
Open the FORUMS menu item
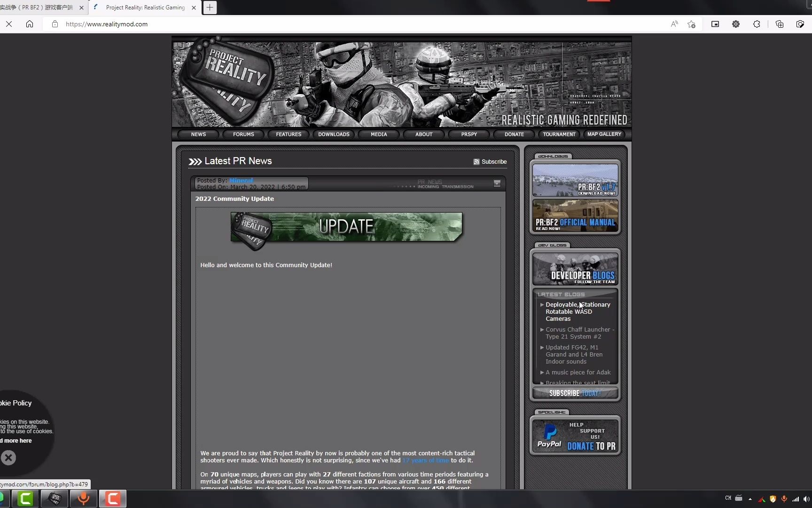tap(243, 134)
